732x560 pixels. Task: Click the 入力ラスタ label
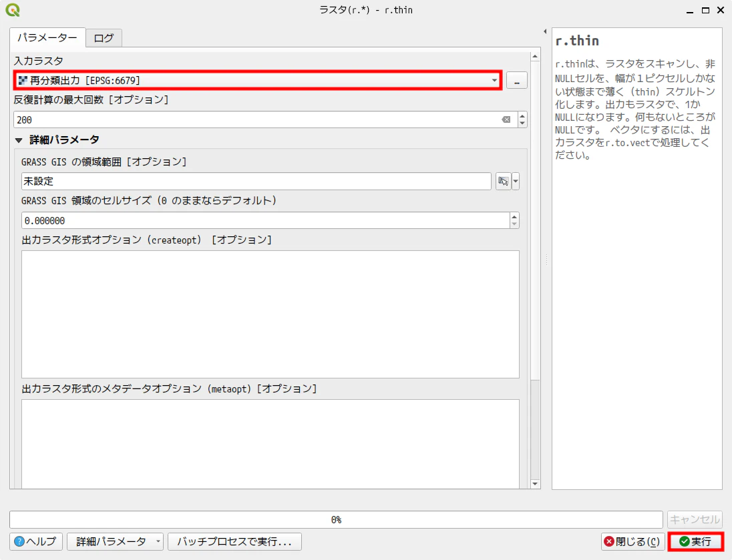(x=38, y=61)
